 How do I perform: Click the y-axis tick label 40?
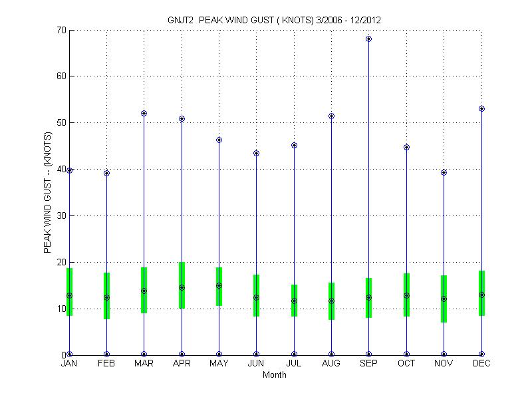pos(61,169)
